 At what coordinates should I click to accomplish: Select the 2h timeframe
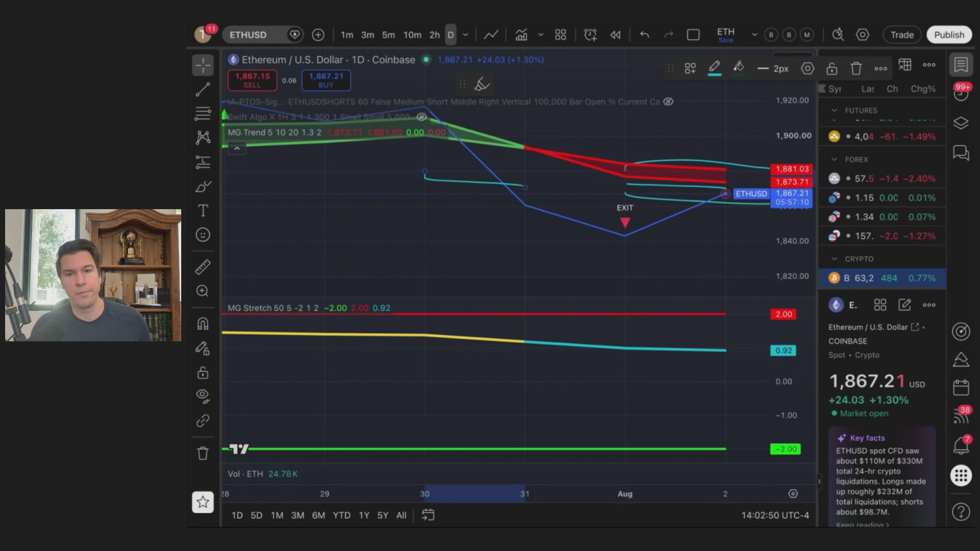click(434, 35)
